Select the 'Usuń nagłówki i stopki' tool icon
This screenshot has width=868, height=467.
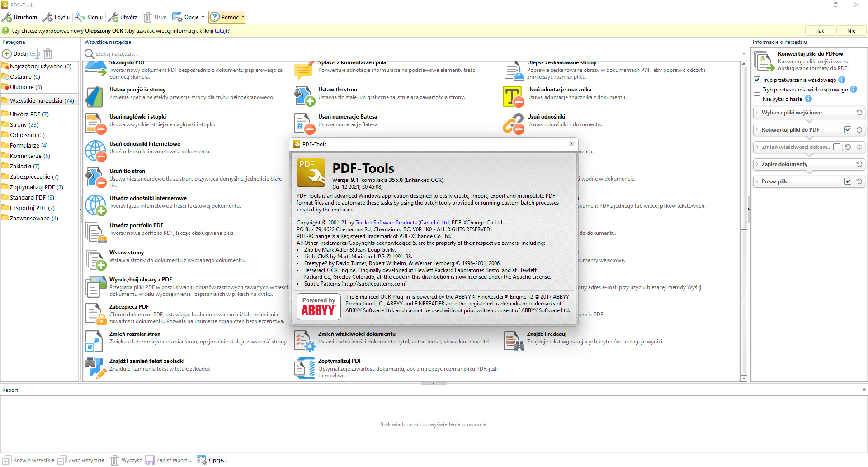point(95,124)
